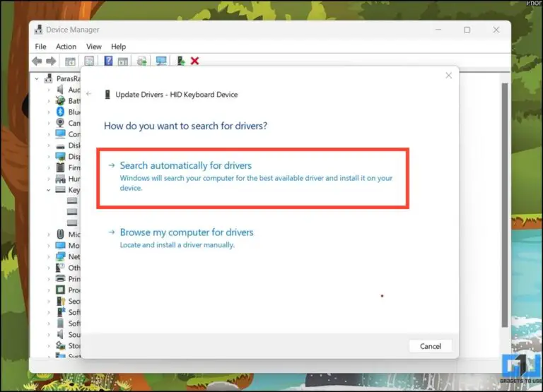This screenshot has width=543, height=392.
Task: Minimize the Device Manager window
Action: point(438,30)
